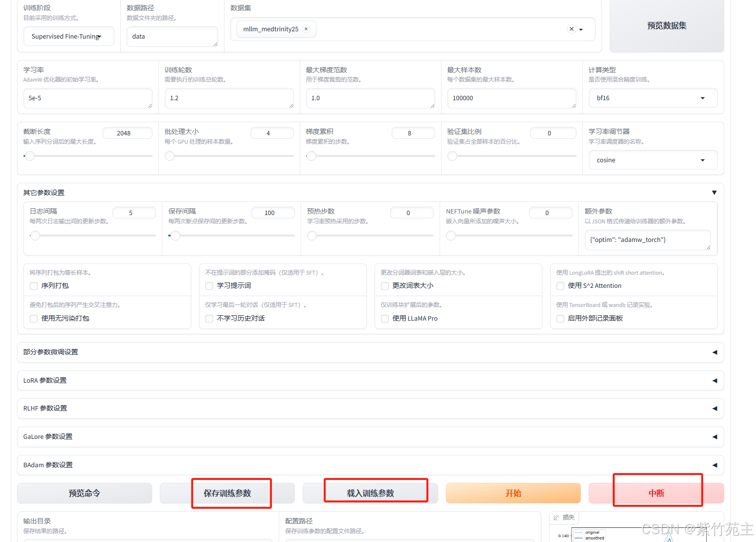The image size is (756, 542).
Task: Enable the 使用无污染打包 checkbox
Action: click(34, 319)
